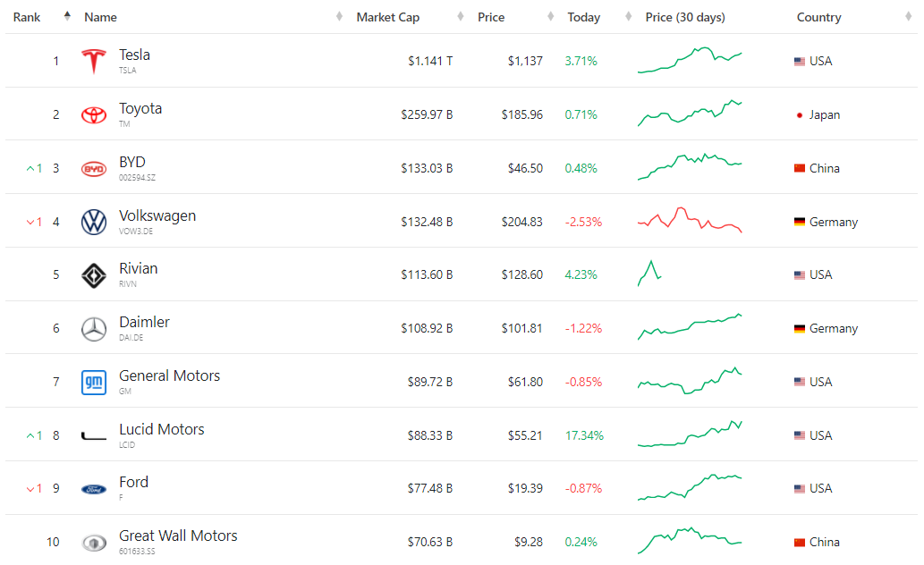The image size is (924, 565).
Task: Click Daimler's $101.81 price value
Action: coord(522,329)
